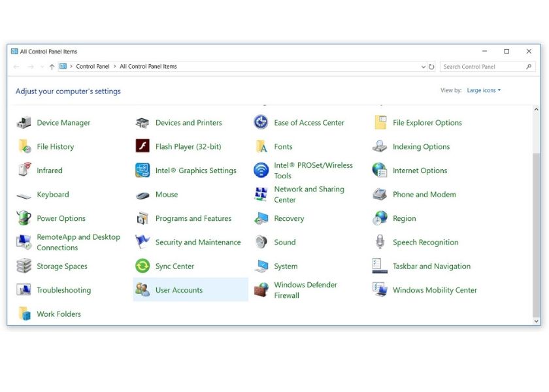549x392 pixels.
Task: Open the Sound speaker icon
Action: click(261, 242)
